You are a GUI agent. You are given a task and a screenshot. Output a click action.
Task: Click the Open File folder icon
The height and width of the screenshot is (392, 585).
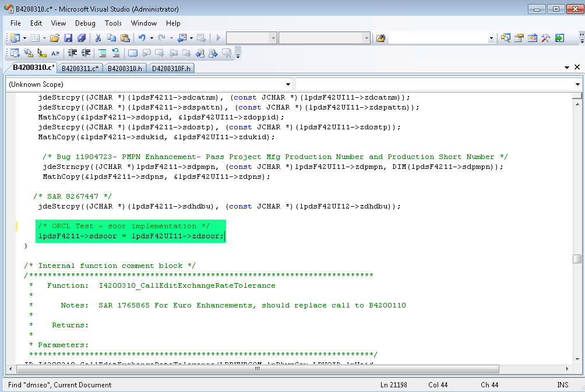(55, 38)
